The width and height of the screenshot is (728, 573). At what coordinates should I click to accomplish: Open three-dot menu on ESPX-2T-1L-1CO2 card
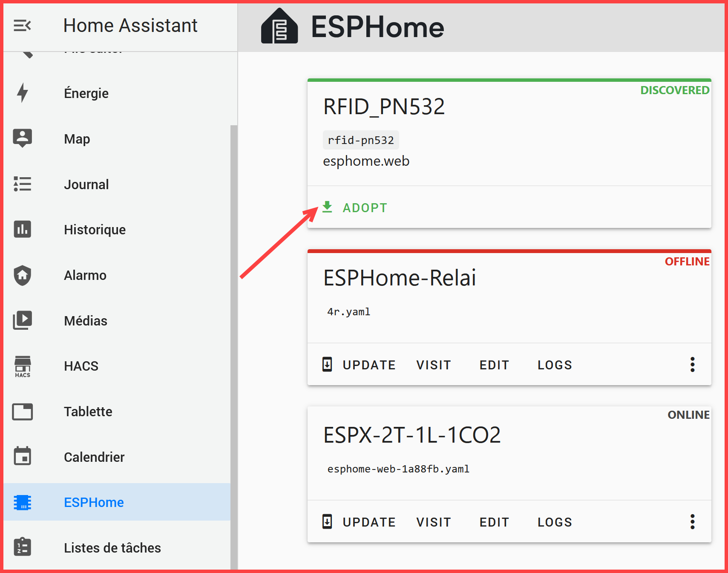[x=693, y=522]
